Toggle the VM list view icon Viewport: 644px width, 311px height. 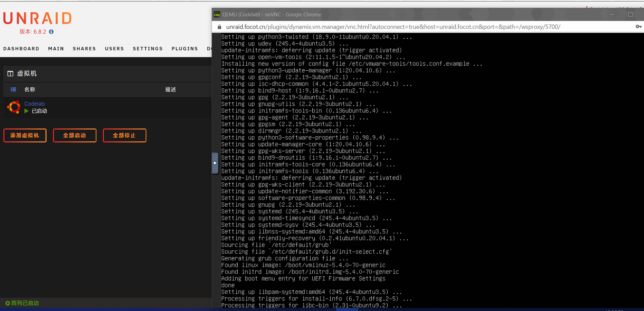14,89
